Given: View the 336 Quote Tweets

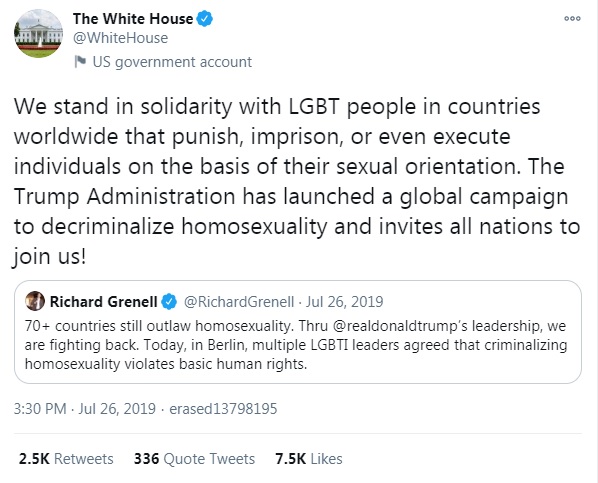Looking at the screenshot, I should pyautogui.click(x=194, y=459).
